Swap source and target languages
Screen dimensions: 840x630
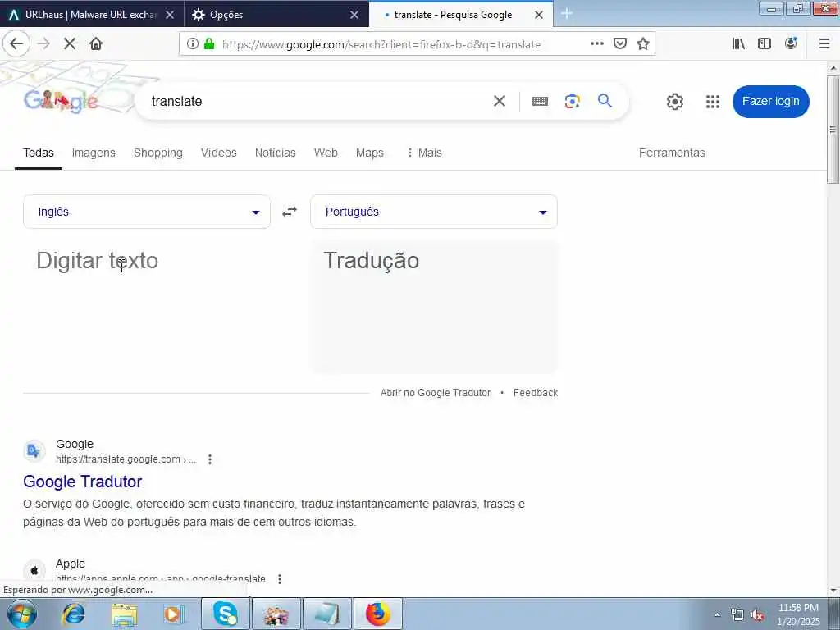[x=290, y=212]
